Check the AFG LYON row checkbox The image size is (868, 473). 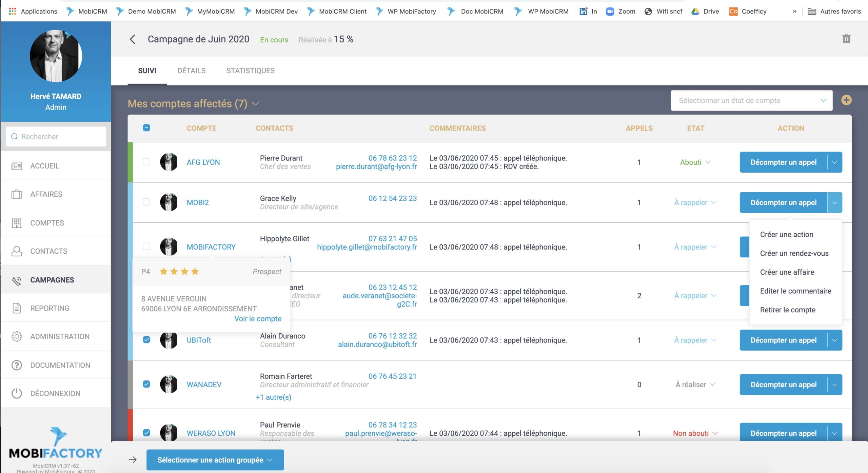146,162
